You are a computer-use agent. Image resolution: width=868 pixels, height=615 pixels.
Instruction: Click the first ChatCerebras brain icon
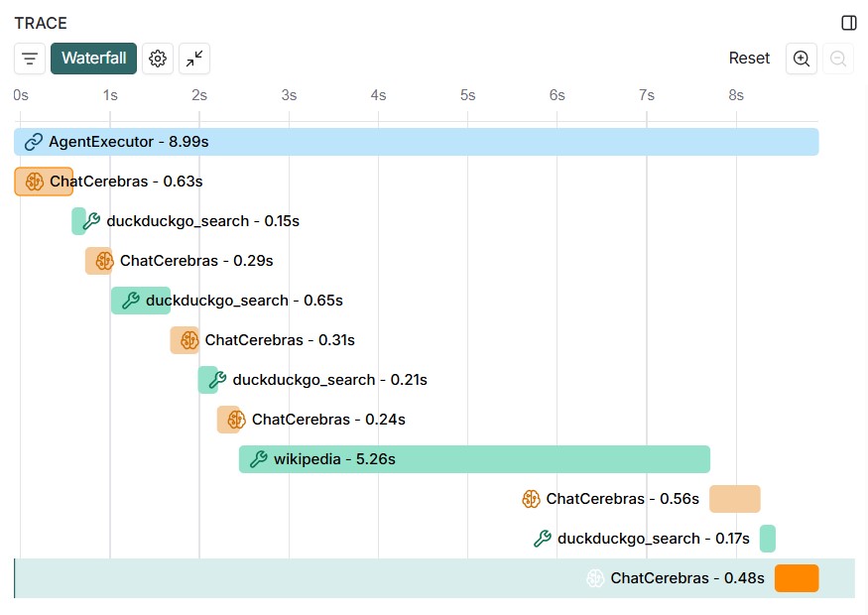pos(35,182)
